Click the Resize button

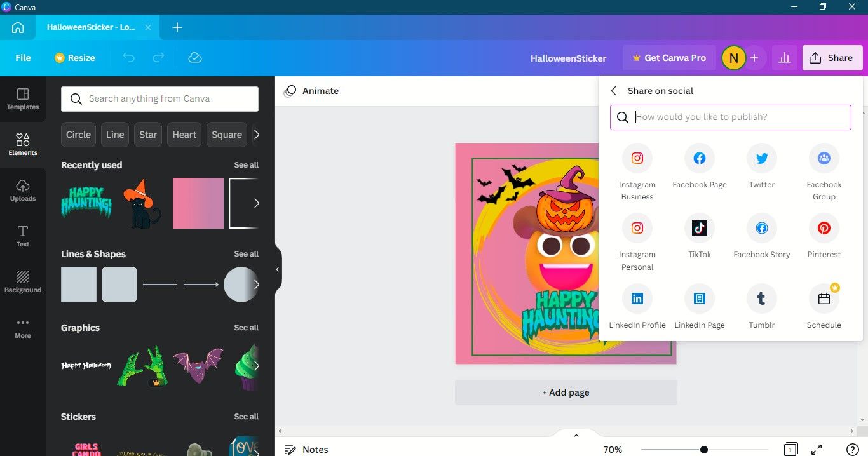pyautogui.click(x=75, y=58)
